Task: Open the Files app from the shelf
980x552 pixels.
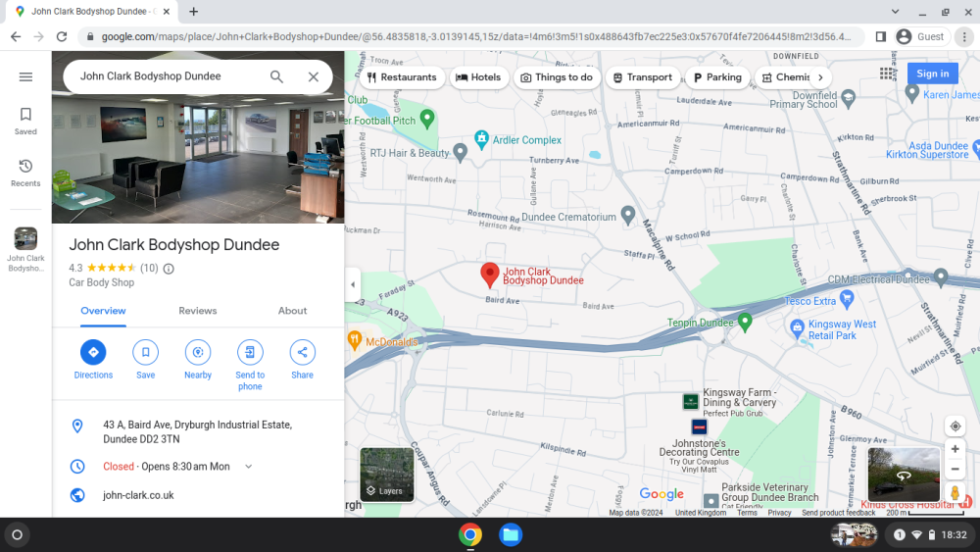Action: point(510,534)
